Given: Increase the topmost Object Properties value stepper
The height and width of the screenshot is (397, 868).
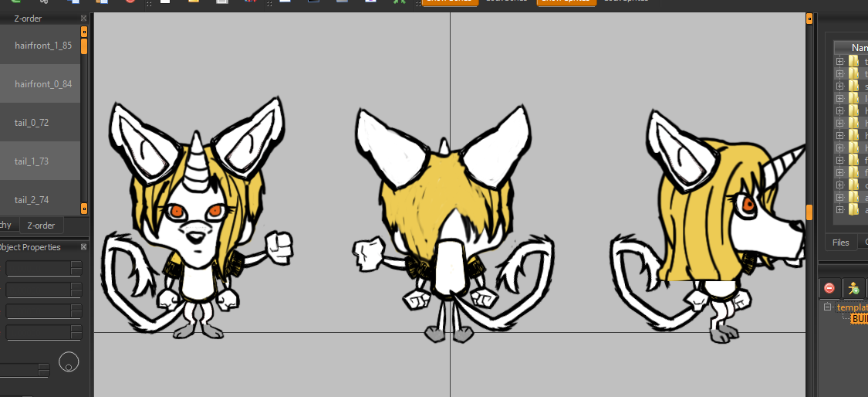Looking at the screenshot, I should click(x=76, y=265).
